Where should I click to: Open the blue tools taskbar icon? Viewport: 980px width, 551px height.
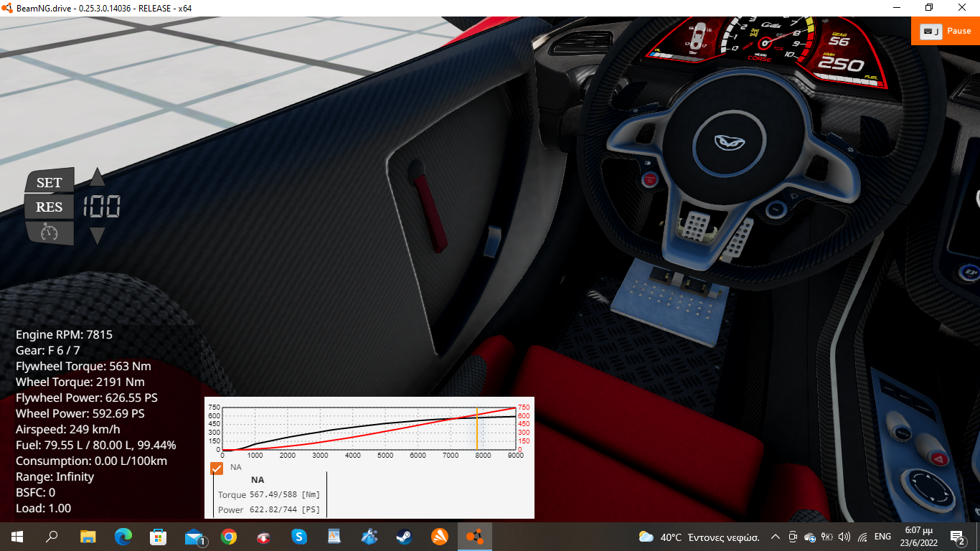(x=369, y=536)
